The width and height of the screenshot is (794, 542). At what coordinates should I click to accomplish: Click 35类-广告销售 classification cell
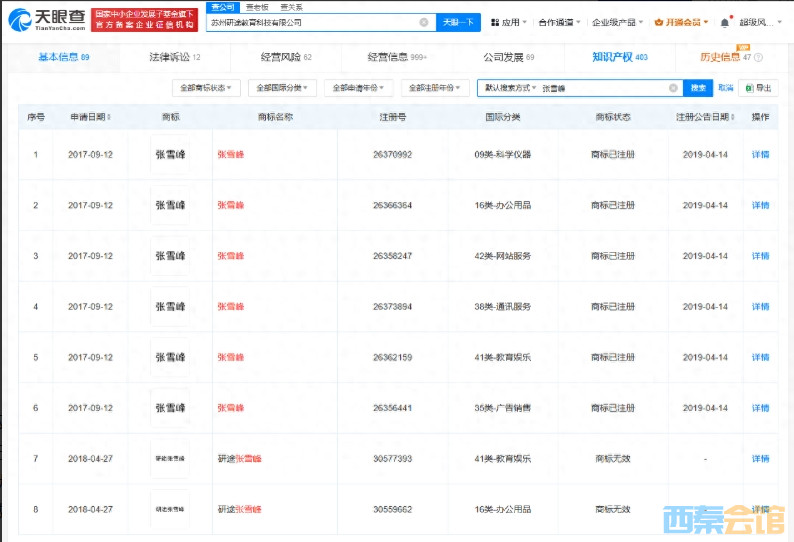pos(502,408)
